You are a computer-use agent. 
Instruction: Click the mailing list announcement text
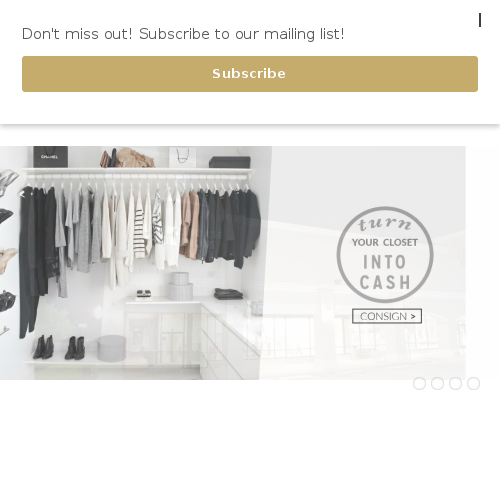(183, 34)
